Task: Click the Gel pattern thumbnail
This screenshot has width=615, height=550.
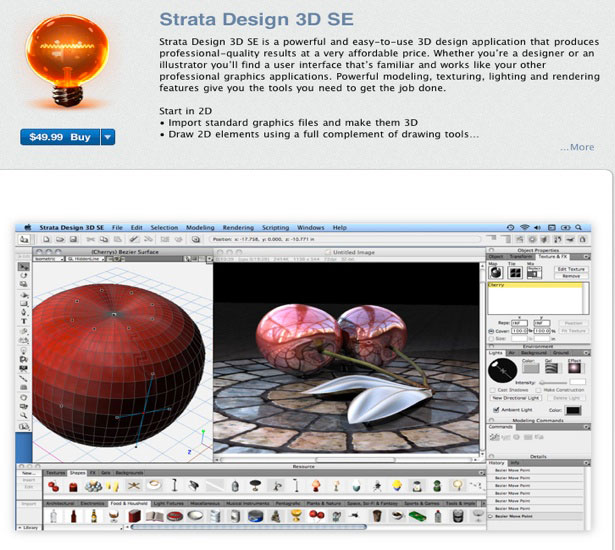Action: coord(551,368)
